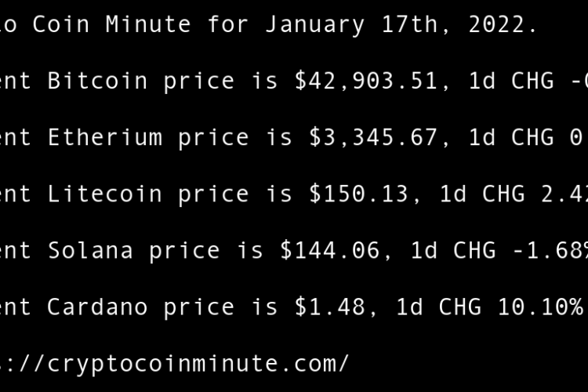Click the date text January

click(x=314, y=24)
